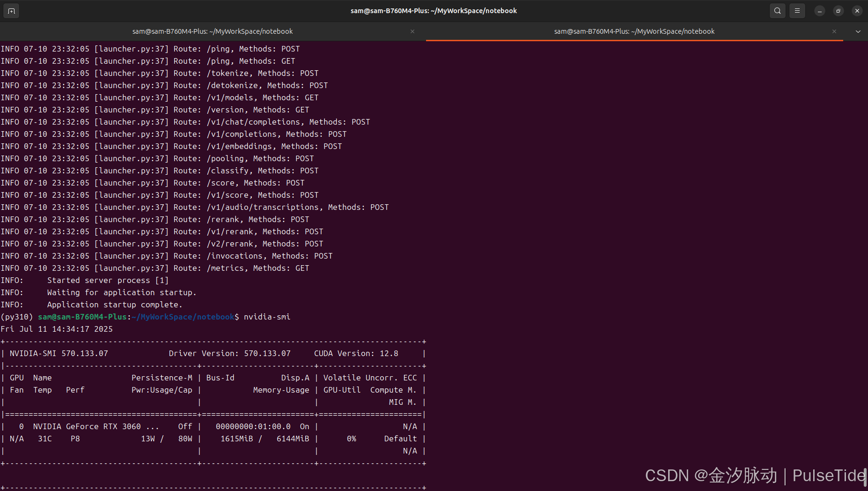Open a new terminal tab with the plus icon

[x=11, y=11]
